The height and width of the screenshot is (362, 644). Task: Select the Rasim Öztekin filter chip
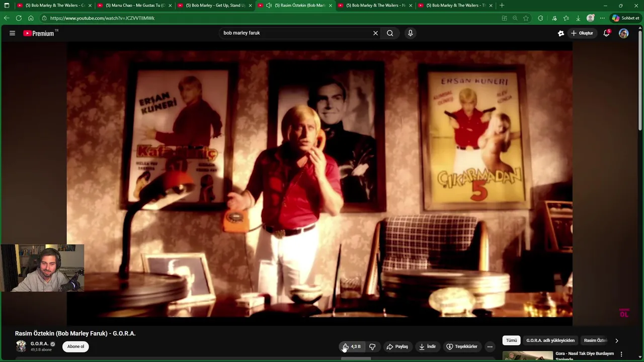596,340
